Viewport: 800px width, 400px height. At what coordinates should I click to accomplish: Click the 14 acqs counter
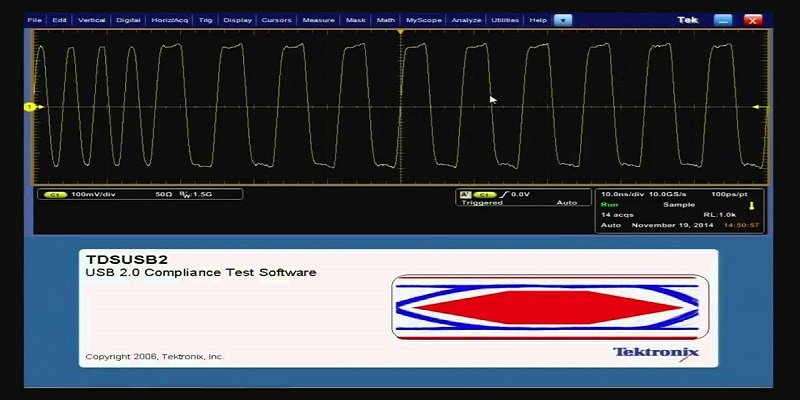click(617, 215)
